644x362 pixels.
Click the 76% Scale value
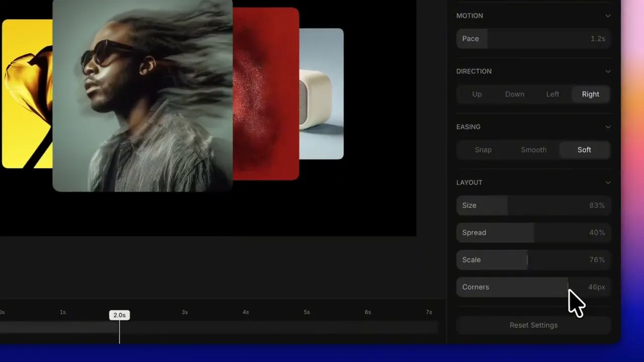click(597, 259)
